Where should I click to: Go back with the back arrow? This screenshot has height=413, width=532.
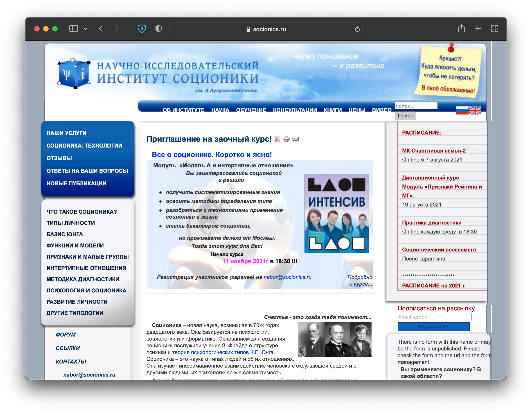coord(101,29)
